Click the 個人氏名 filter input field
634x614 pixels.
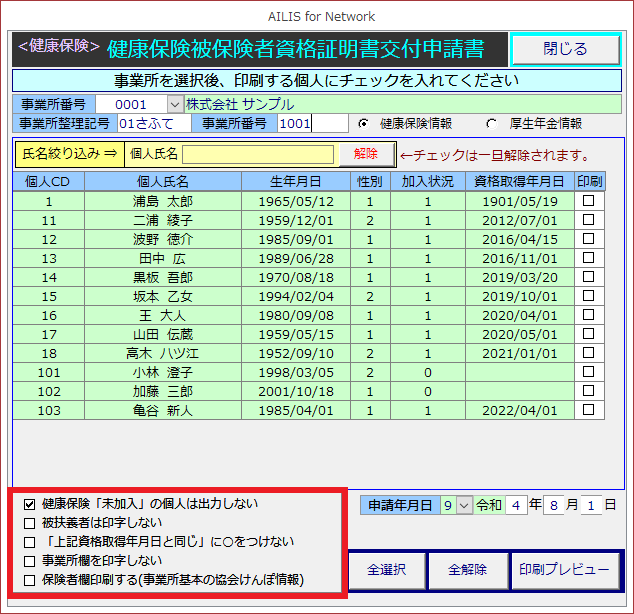[257, 154]
